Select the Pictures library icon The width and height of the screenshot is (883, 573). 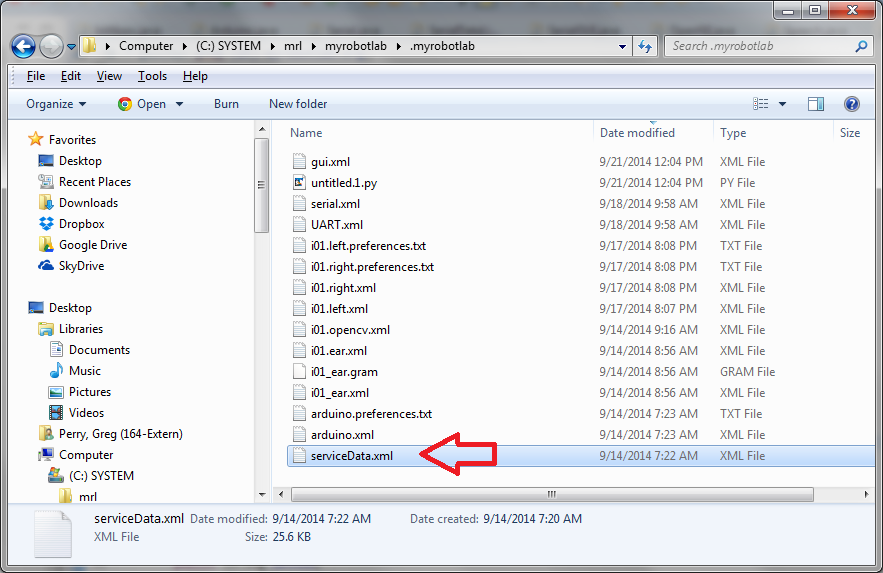tap(56, 392)
